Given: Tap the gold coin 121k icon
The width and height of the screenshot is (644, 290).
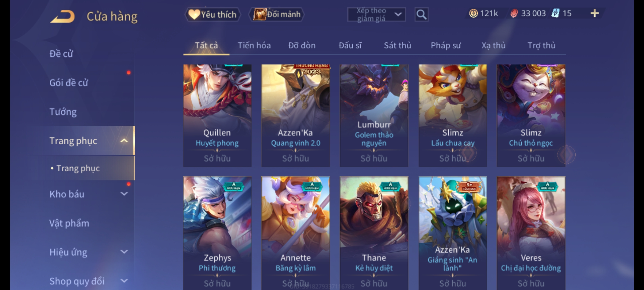Looking at the screenshot, I should [473, 13].
